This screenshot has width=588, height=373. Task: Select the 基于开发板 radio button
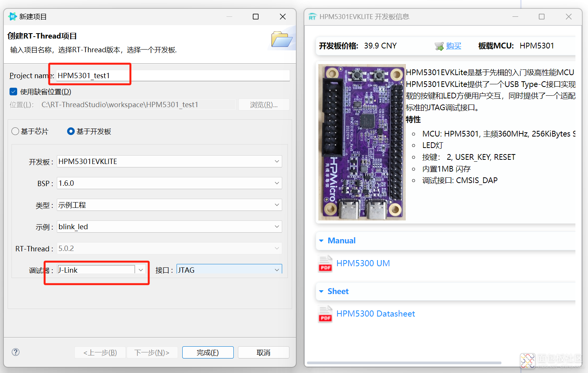pos(71,131)
